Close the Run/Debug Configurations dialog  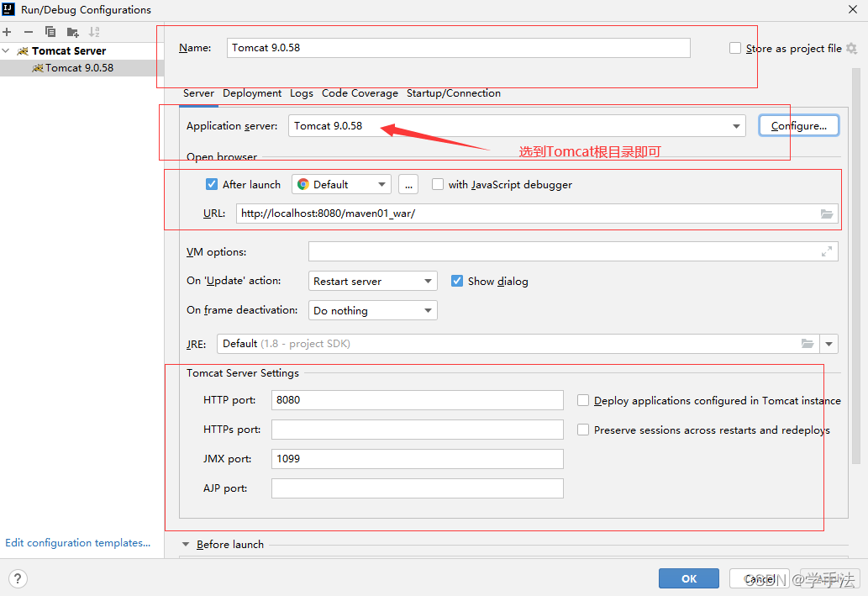(x=853, y=9)
